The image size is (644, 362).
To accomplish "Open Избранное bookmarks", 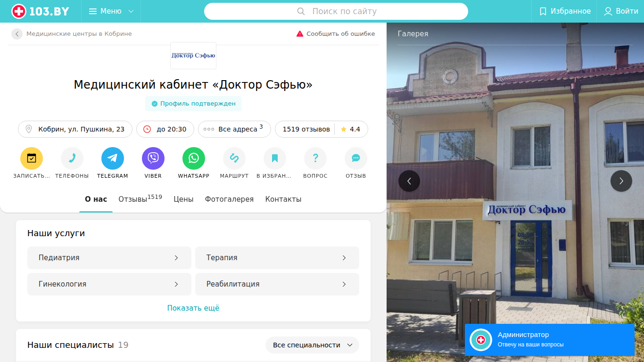I will tap(564, 11).
